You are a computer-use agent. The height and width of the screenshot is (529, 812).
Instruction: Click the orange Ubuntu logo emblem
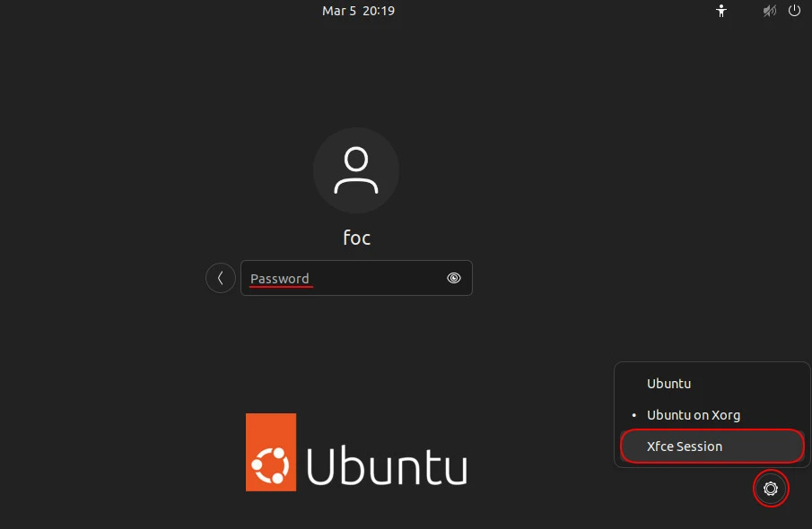pos(271,452)
